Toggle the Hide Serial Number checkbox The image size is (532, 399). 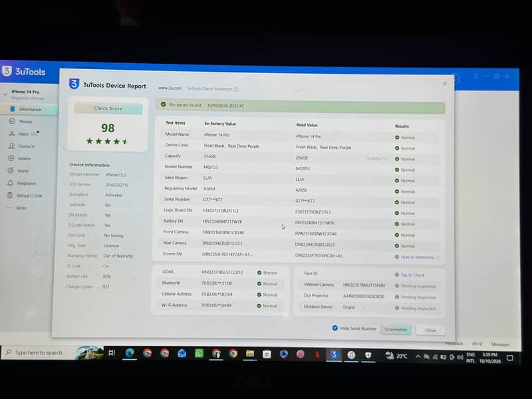point(335,328)
